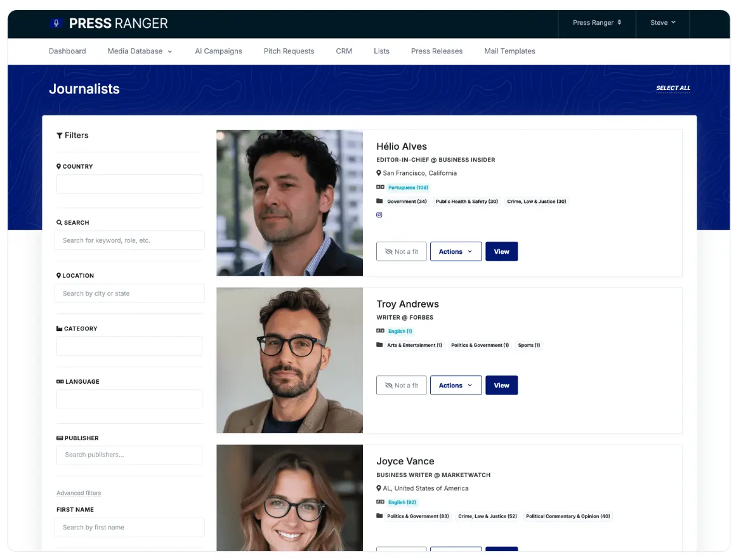Open the Steve user menu
Viewport: 741px width, 560px height.
pos(662,23)
